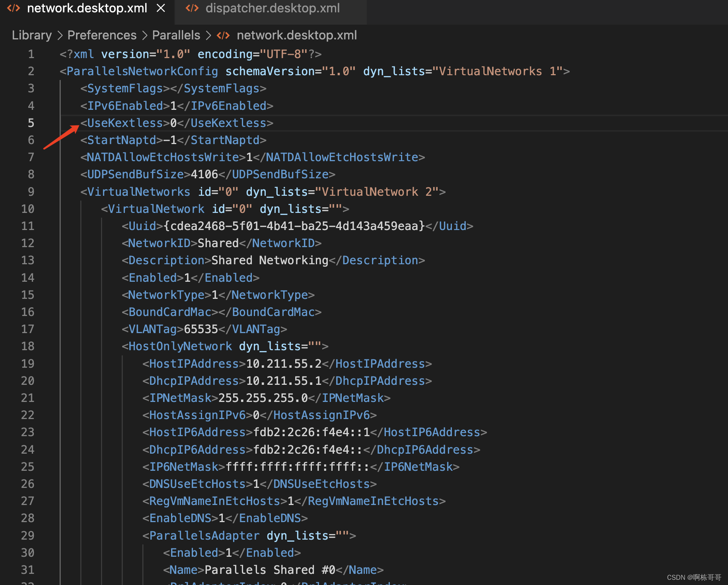Image resolution: width=728 pixels, height=585 pixels.
Task: Click the VLANTag value 65535
Action: [201, 329]
